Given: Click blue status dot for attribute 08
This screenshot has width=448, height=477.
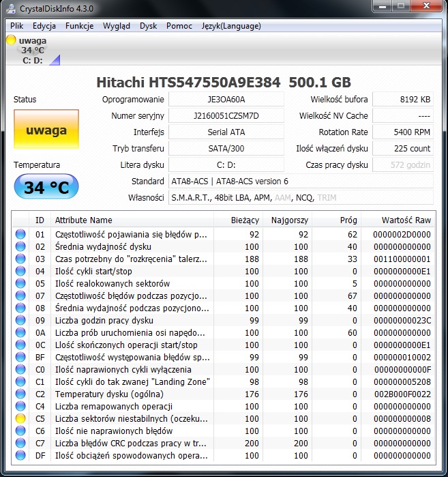Looking at the screenshot, I should pos(20,308).
